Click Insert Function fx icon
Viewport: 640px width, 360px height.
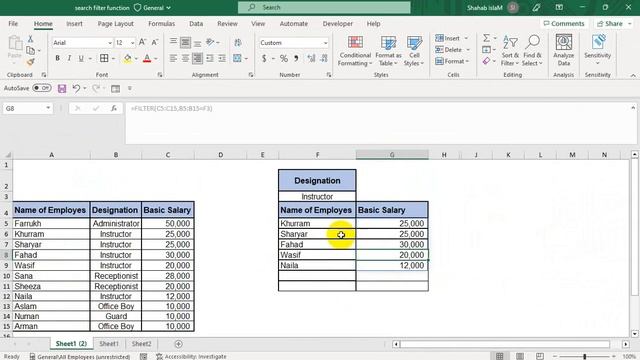(x=114, y=108)
